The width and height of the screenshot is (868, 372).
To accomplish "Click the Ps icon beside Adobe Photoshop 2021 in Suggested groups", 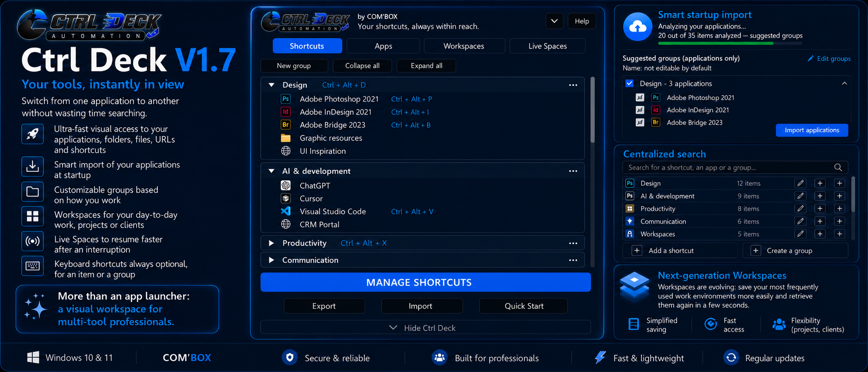I will (x=656, y=97).
